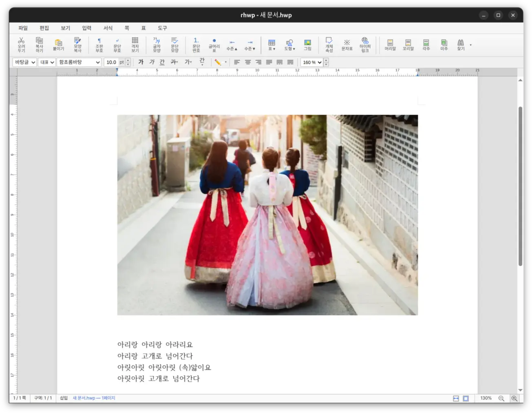Toggle bold formatting

[x=141, y=62]
